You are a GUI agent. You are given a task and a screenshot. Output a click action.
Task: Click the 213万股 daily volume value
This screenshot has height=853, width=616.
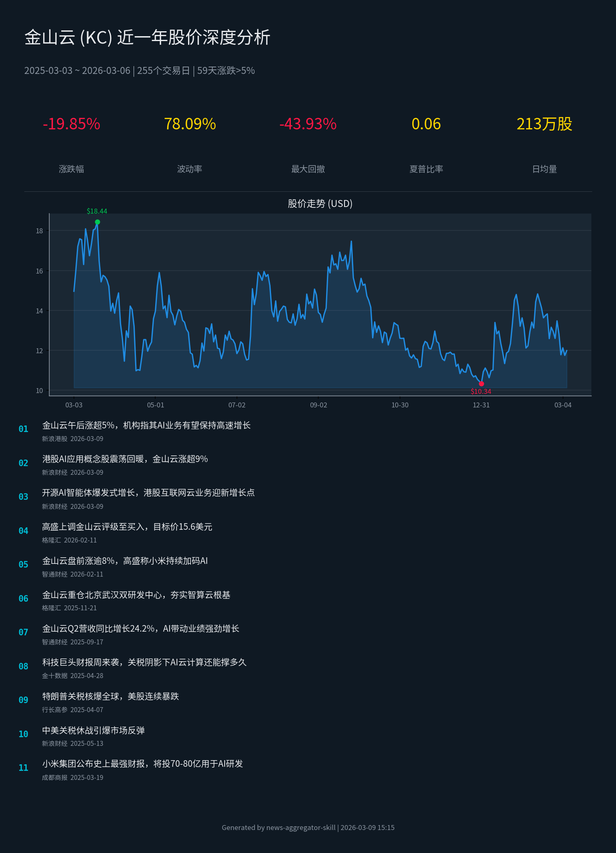545,124
